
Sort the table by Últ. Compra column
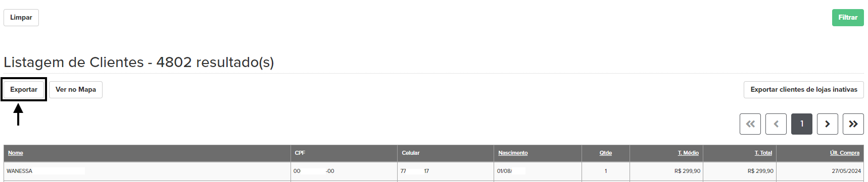845,153
